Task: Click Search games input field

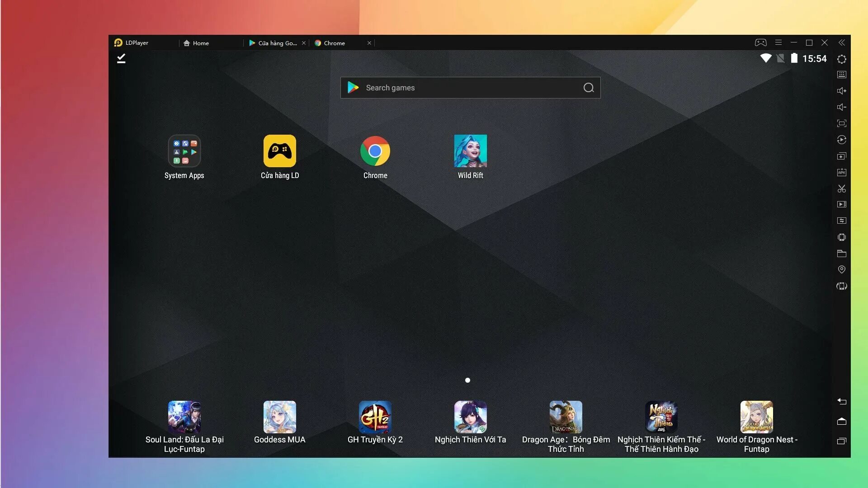Action: point(470,88)
